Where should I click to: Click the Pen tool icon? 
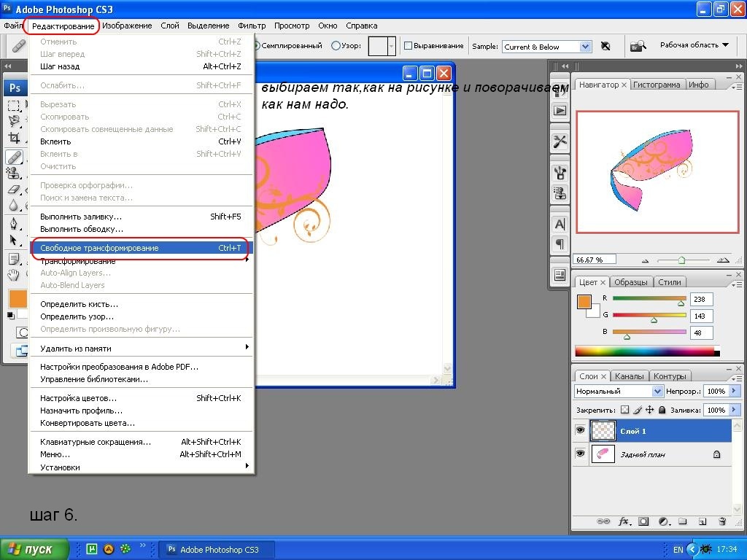(14, 223)
